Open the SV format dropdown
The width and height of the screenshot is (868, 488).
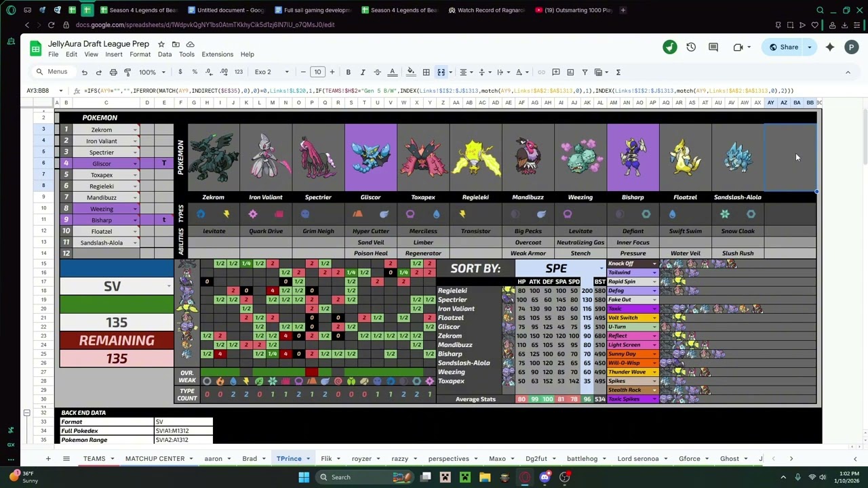coord(169,286)
